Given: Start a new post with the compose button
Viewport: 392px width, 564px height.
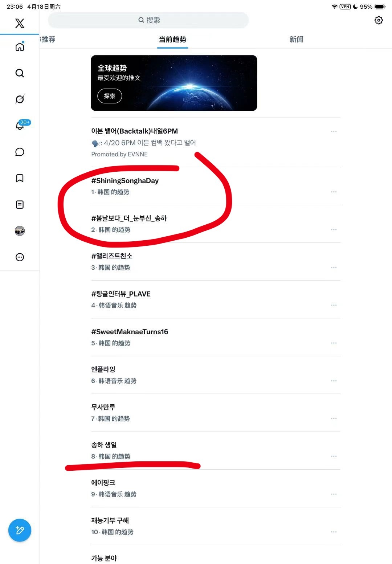Looking at the screenshot, I should (20, 530).
